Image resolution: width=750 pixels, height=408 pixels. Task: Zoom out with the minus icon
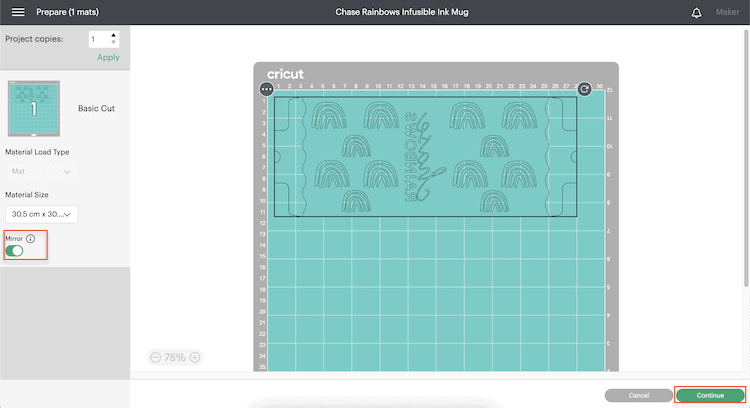coord(155,357)
